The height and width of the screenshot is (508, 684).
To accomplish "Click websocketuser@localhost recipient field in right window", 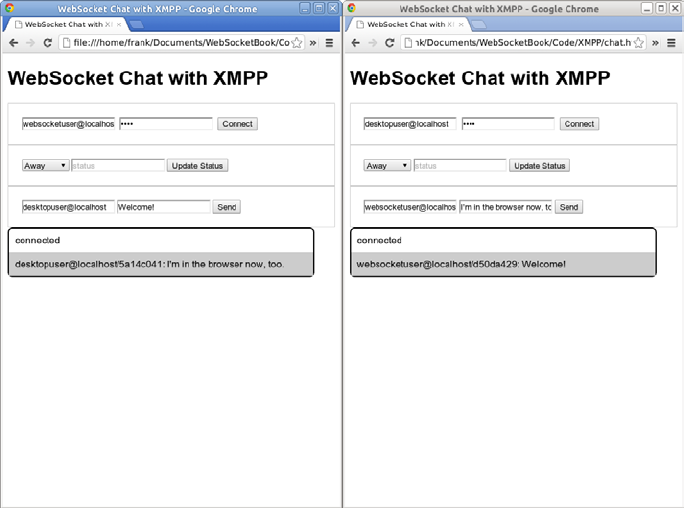I will point(410,207).
